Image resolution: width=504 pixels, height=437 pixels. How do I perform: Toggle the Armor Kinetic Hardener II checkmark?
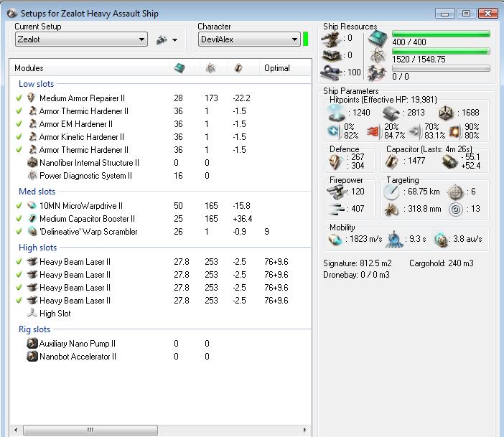point(19,136)
